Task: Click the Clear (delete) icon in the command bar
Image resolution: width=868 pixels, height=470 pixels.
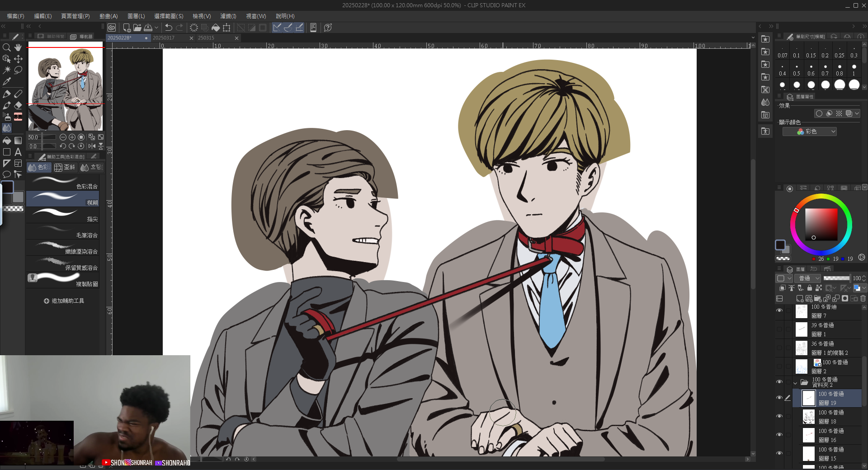Action: pos(194,28)
